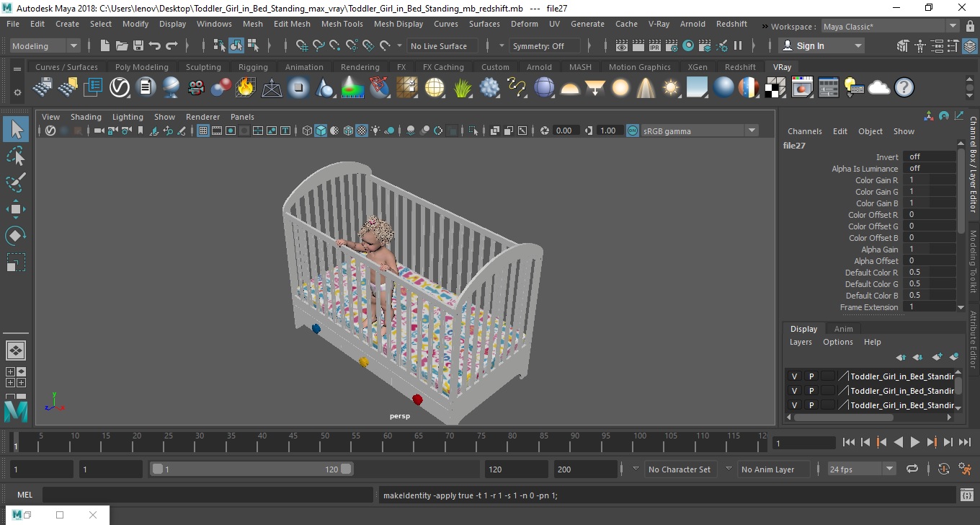The image size is (980, 525).
Task: Toggle select by component type mode
Action: click(253, 45)
